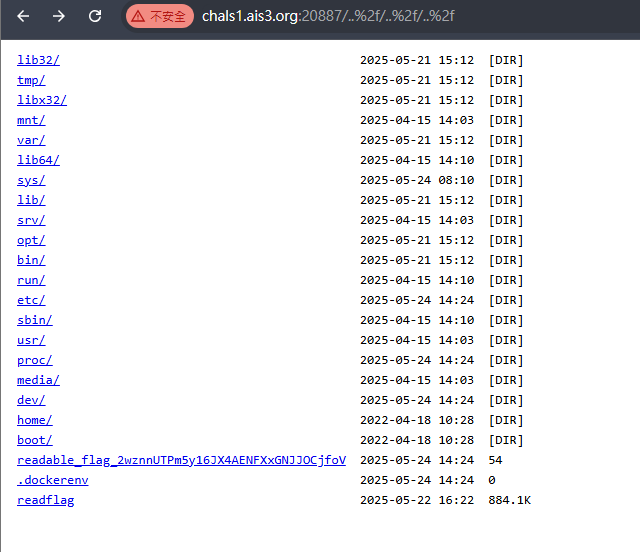Click the timestamp in the boot/ row
This screenshot has height=552, width=640.
(417, 440)
